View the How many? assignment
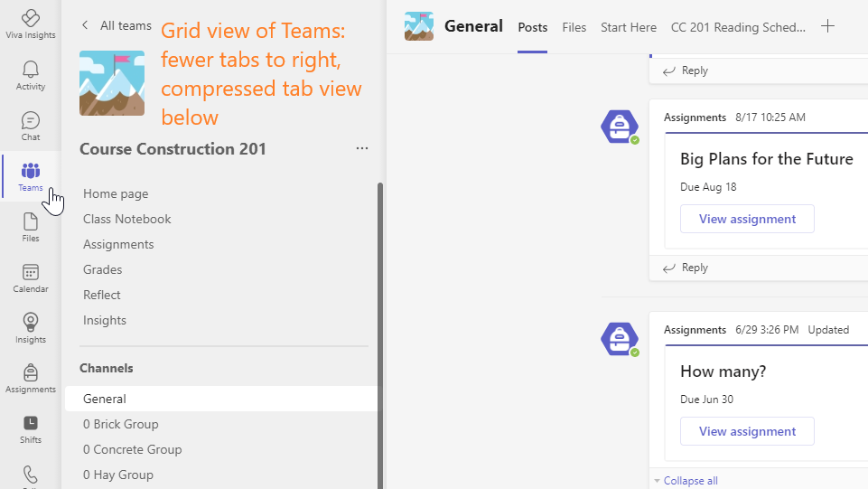Image resolution: width=868 pixels, height=489 pixels. (x=747, y=431)
